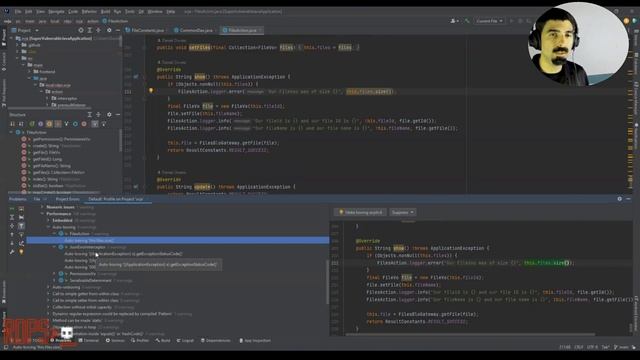Toggle the highlighted orange filter in Structure
Screen dimensions: 640x360
[x=49, y=124]
